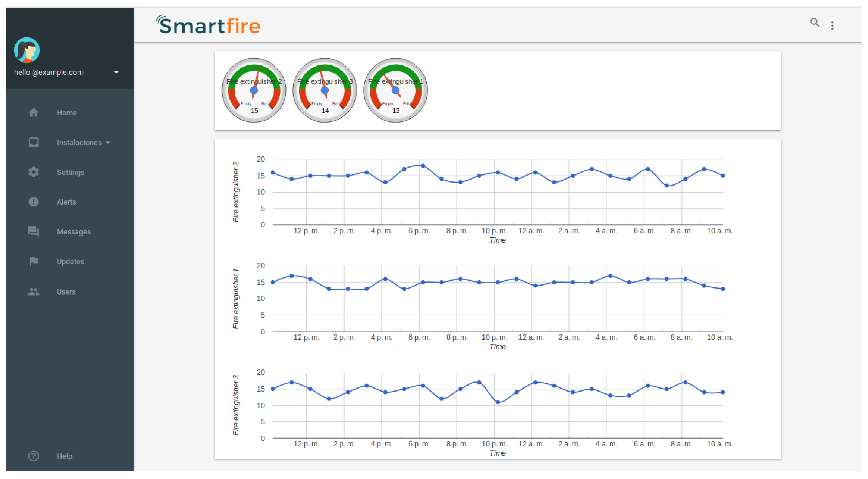This screenshot has width=868, height=479.
Task: Click '12 a. m.' label on Fire extinguisher 2 chart
Action: click(x=532, y=231)
